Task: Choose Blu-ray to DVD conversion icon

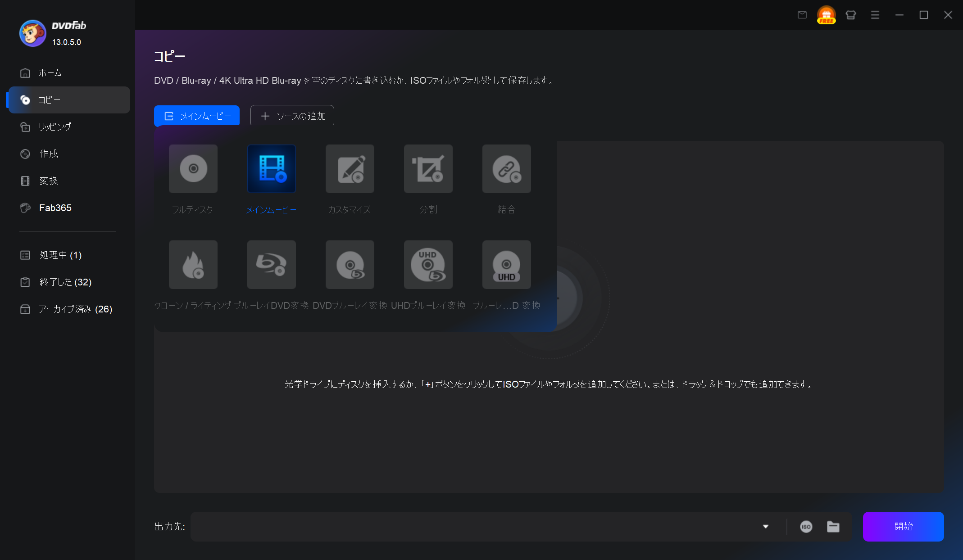Action: tap(272, 265)
